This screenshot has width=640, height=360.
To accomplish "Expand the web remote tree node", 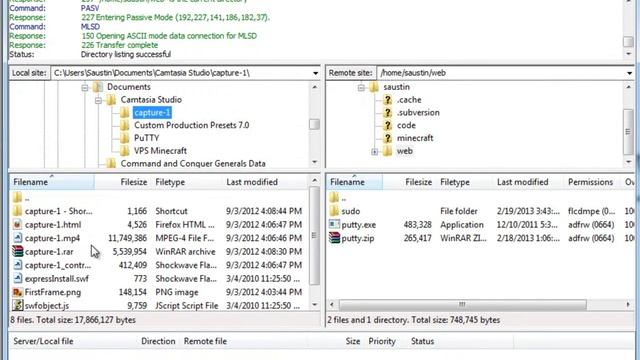I will coord(374,152).
